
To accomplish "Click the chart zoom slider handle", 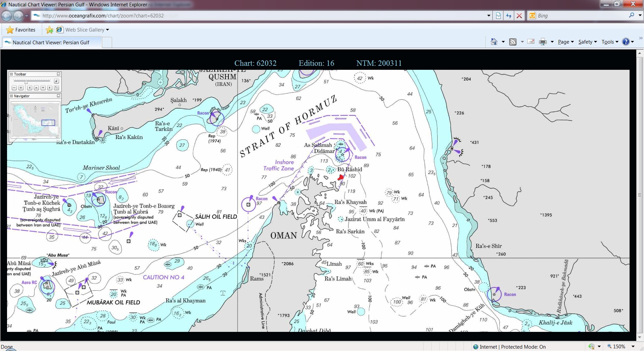I will [x=26, y=83].
